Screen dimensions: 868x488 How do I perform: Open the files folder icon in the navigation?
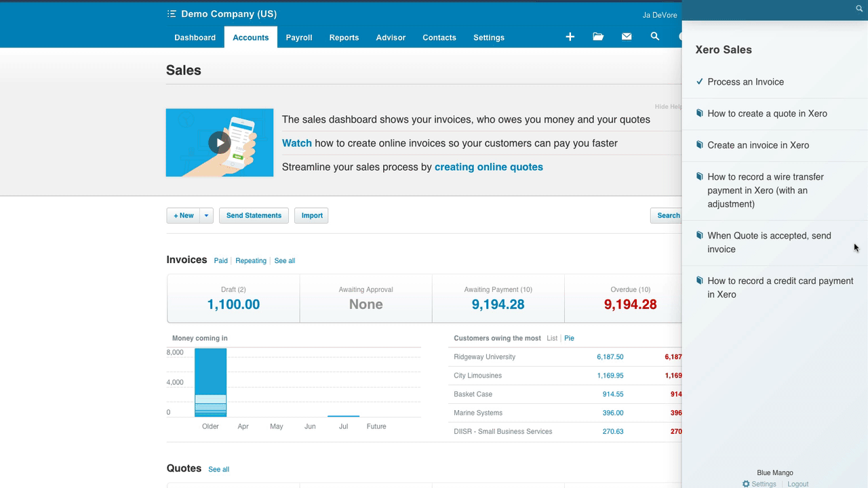597,37
